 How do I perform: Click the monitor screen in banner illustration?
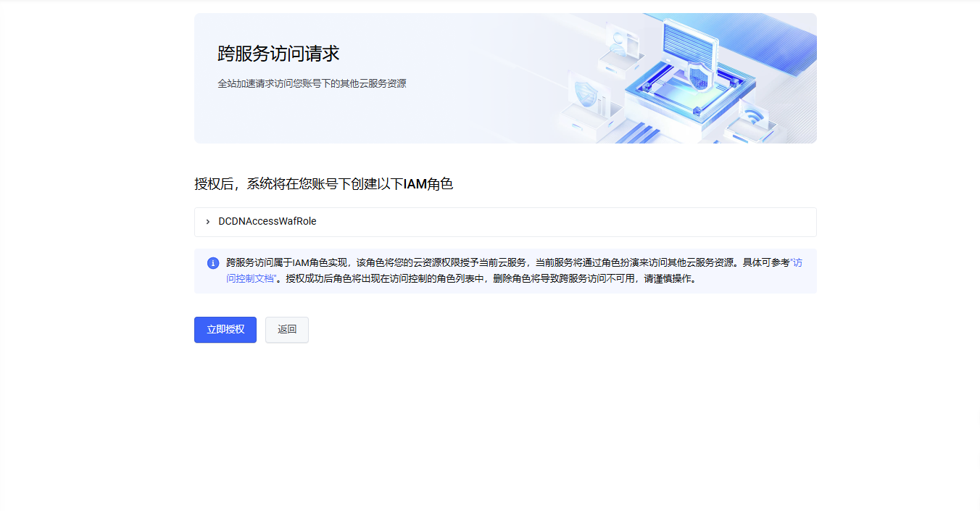[x=687, y=43]
